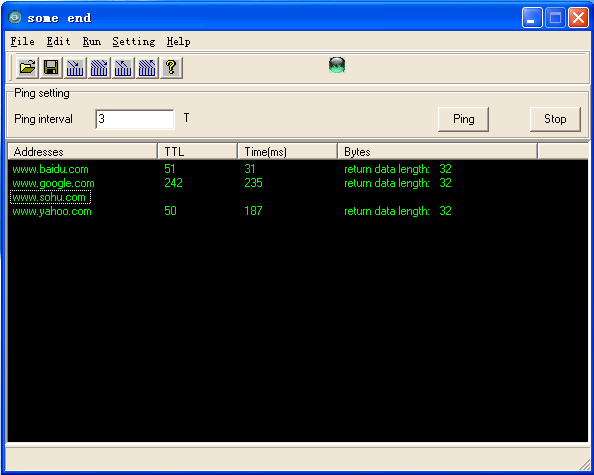Open the Setting menu
Image resolution: width=594 pixels, height=475 pixels.
134,41
